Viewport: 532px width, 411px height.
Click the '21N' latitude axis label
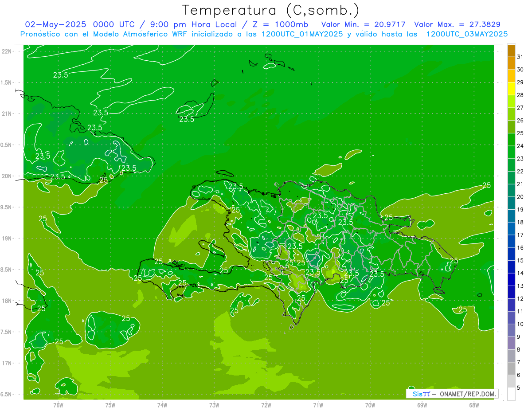tap(7, 114)
